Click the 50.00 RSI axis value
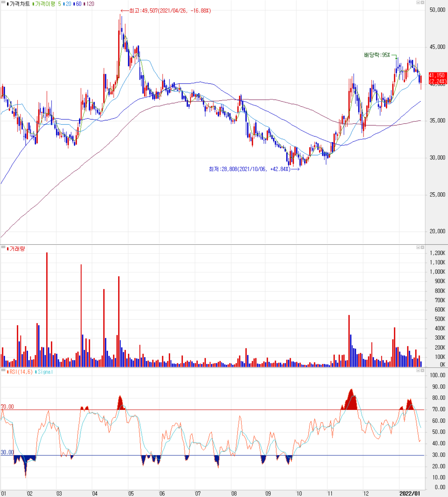 click(439, 432)
